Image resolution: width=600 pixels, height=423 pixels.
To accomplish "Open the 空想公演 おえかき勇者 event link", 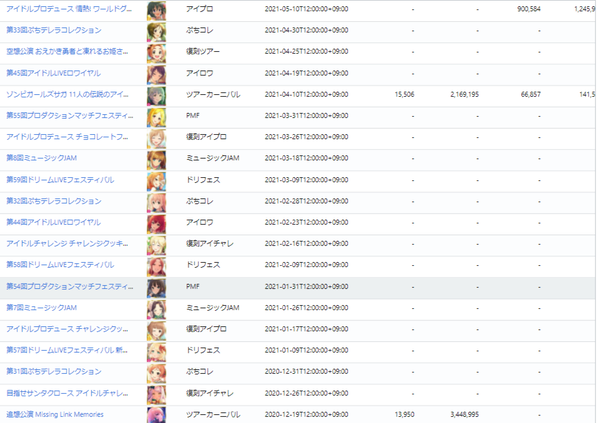I will [67, 51].
